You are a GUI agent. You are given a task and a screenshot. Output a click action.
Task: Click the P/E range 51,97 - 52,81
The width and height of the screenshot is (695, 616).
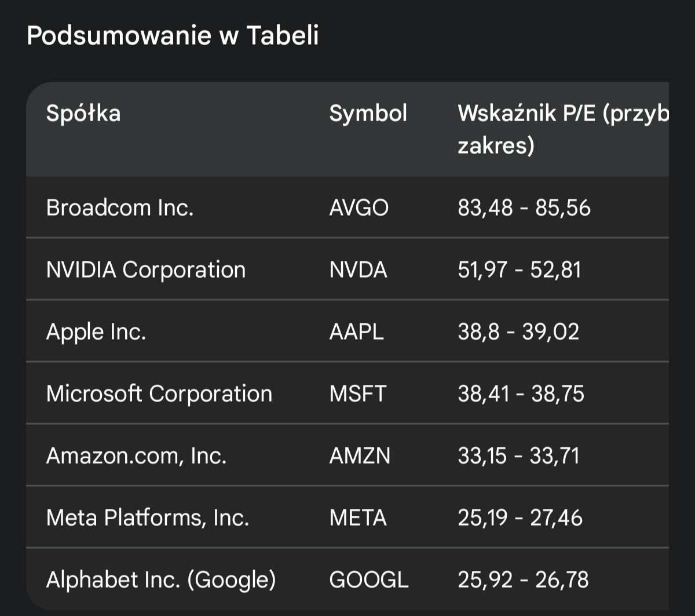(x=519, y=269)
